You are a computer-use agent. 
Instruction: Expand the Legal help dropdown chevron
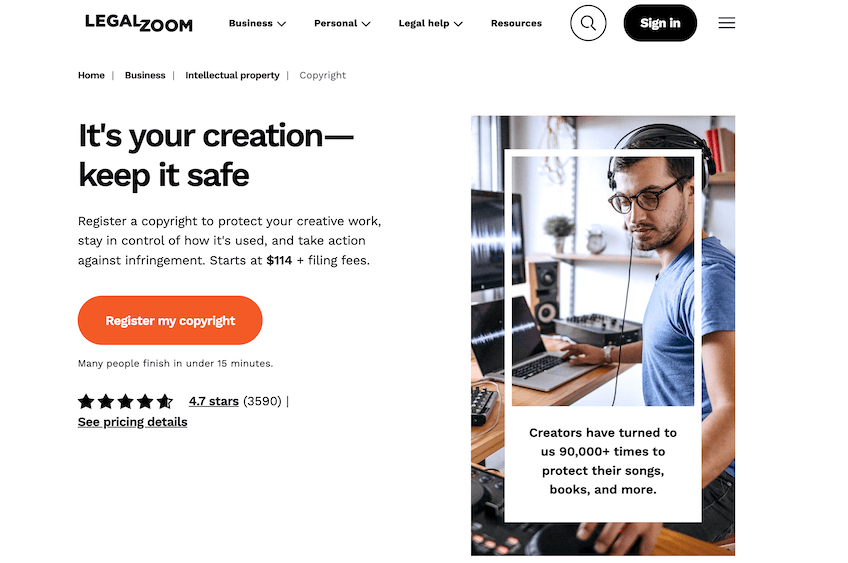click(x=458, y=24)
